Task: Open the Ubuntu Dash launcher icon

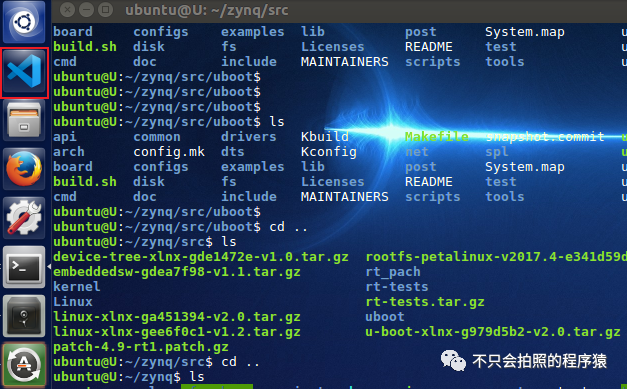Action: 24,22
